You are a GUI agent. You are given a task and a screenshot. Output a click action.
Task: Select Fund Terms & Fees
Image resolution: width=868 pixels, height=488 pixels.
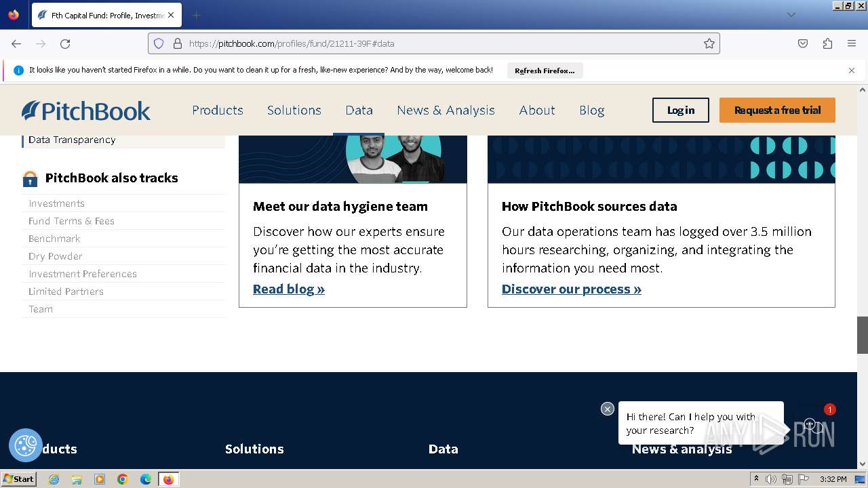coord(71,221)
